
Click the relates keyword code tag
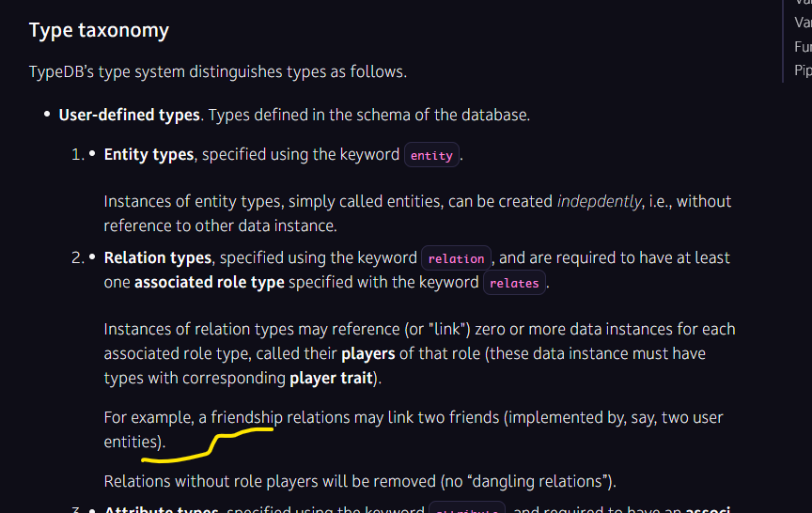tap(514, 283)
